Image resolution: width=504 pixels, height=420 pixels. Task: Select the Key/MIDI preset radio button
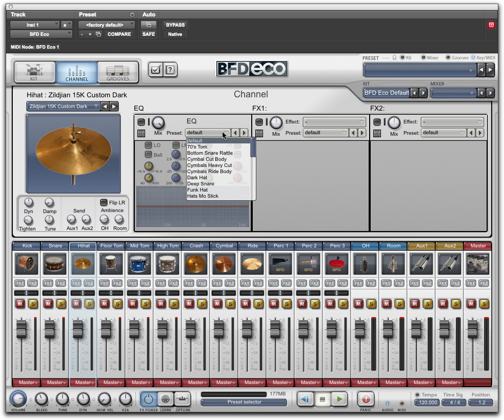(473, 57)
